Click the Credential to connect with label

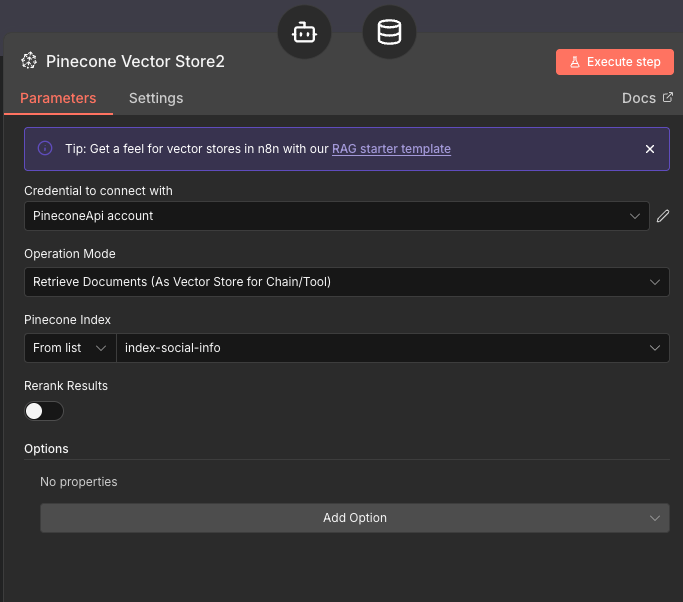[98, 191]
